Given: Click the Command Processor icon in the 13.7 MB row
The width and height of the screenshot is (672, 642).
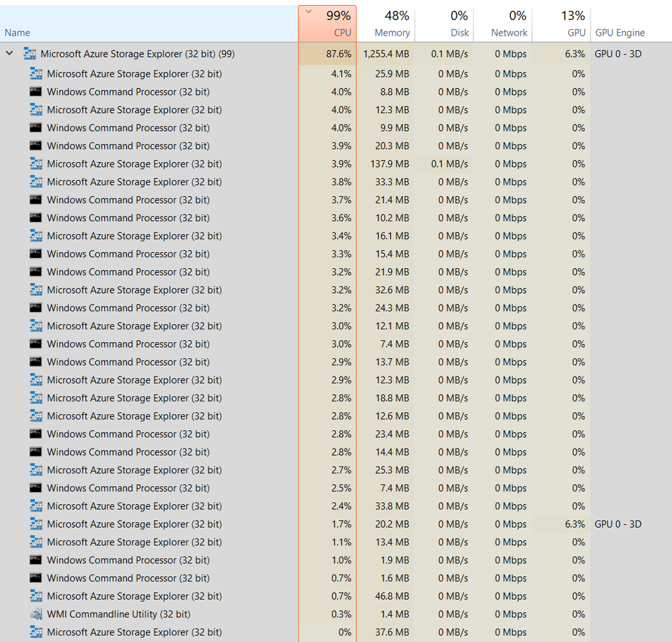Looking at the screenshot, I should click(36, 362).
